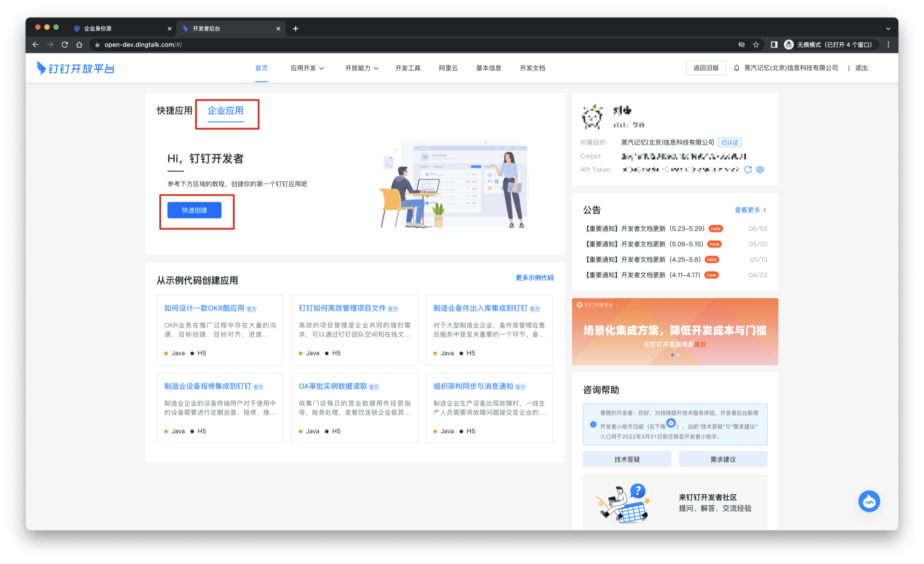Viewport: 924px width, 564px height.
Task: Click the DingTalk Open Platform logo
Action: [x=76, y=68]
